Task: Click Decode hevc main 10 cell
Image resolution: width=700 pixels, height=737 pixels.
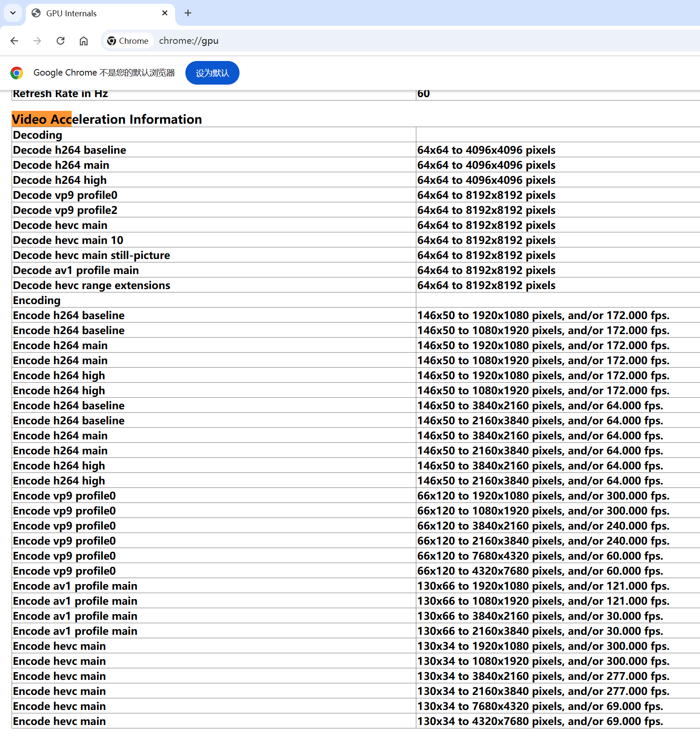Action: point(214,240)
